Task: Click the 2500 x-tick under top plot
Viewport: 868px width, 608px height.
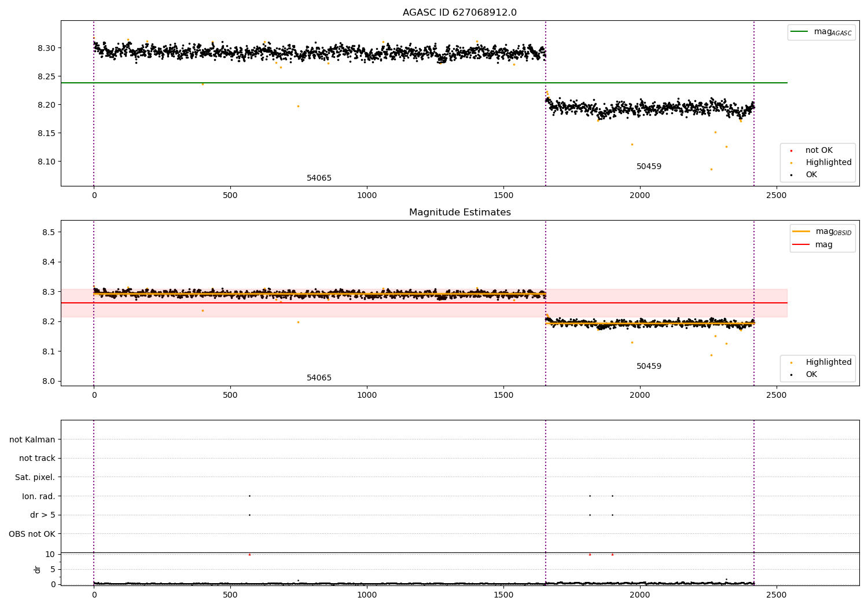Action: tap(776, 195)
